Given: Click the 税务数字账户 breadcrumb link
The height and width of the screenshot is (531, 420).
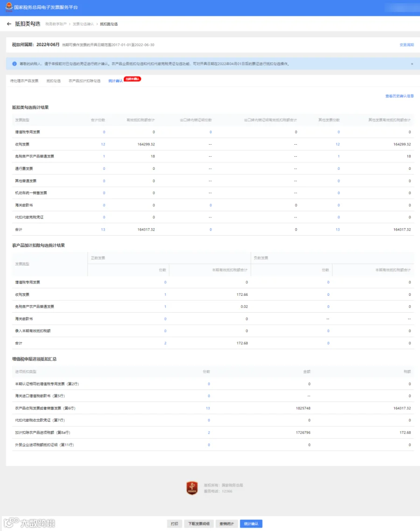Looking at the screenshot, I should 56,24.
